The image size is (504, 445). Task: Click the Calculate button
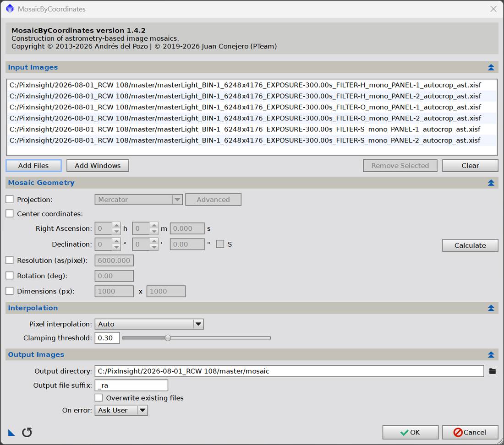click(x=470, y=245)
